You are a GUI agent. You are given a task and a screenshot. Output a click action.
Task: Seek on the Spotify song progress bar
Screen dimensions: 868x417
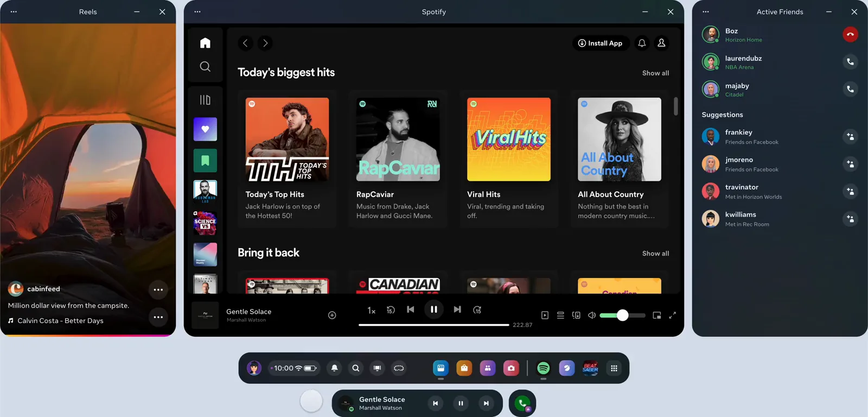click(x=433, y=325)
